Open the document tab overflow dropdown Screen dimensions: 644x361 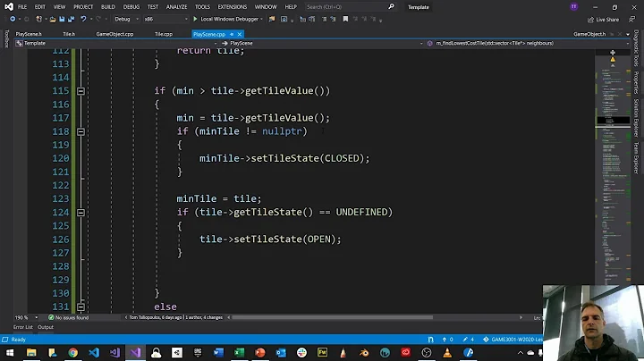(628, 35)
